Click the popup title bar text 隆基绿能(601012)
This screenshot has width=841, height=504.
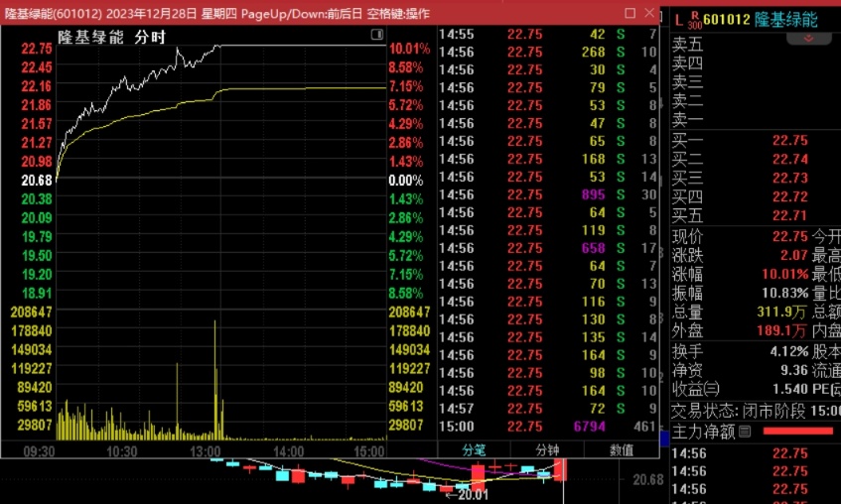pyautogui.click(x=53, y=14)
